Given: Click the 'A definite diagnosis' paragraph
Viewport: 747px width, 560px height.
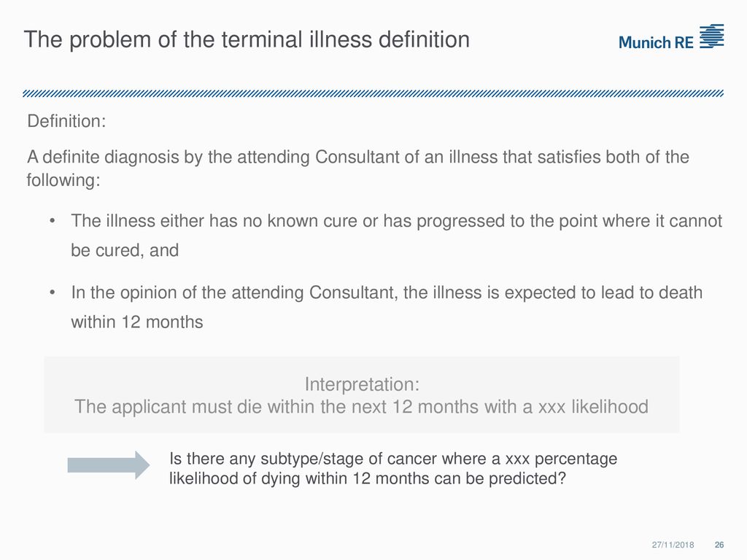Looking at the screenshot, I should coord(357,168).
